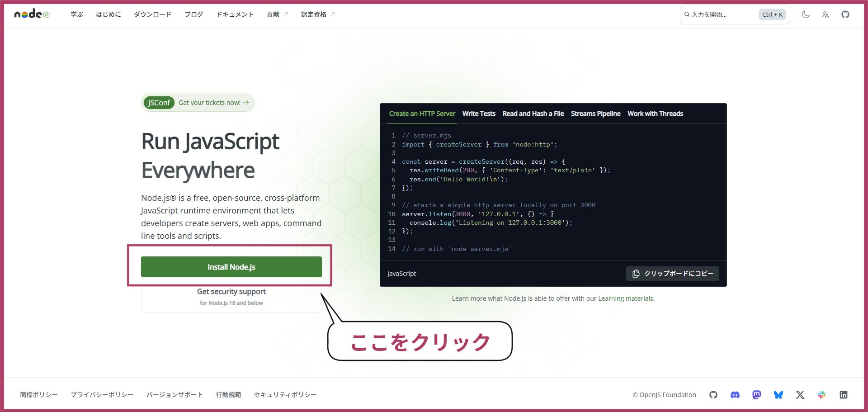The image size is (868, 412).
Task: Open Get security support link
Action: (231, 297)
